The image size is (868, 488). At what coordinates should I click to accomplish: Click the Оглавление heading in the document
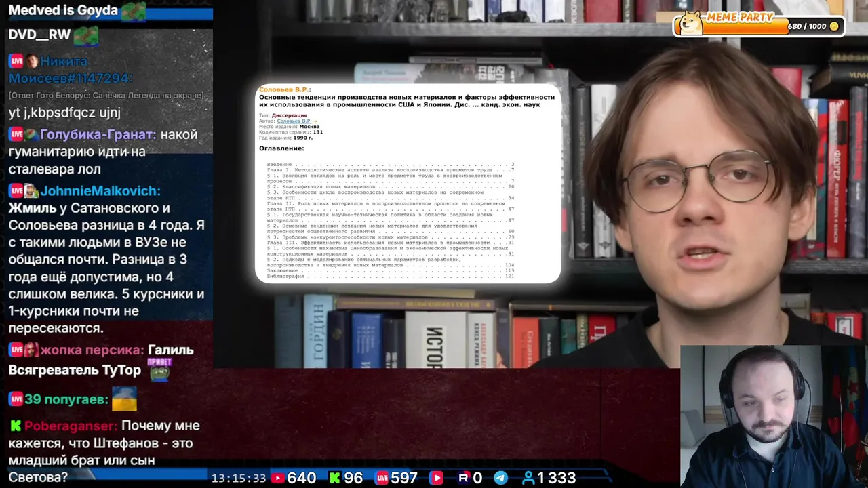[x=281, y=148]
